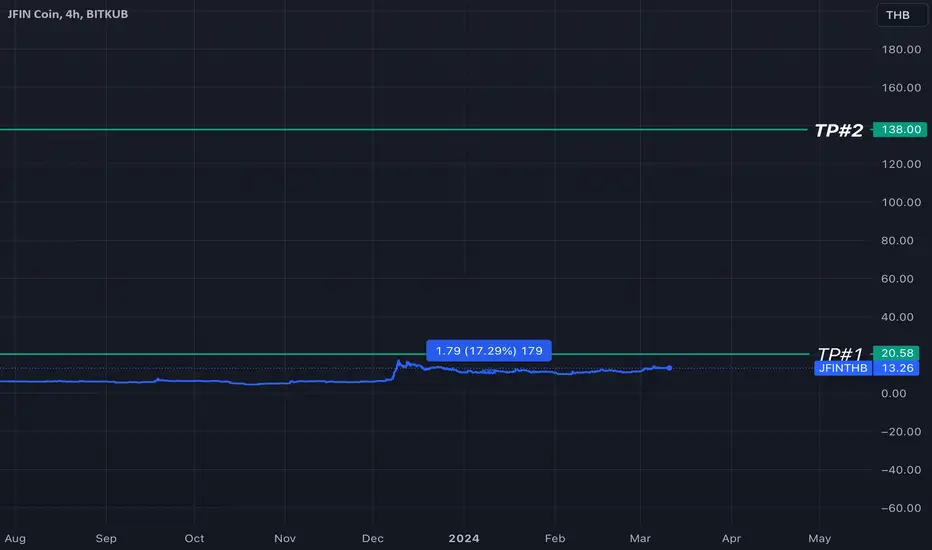Click the Sep label on time axis

[x=106, y=539]
